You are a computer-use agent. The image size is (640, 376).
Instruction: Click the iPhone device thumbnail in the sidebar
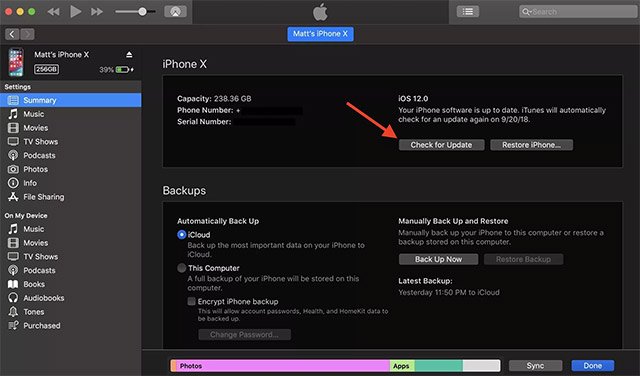(x=16, y=62)
